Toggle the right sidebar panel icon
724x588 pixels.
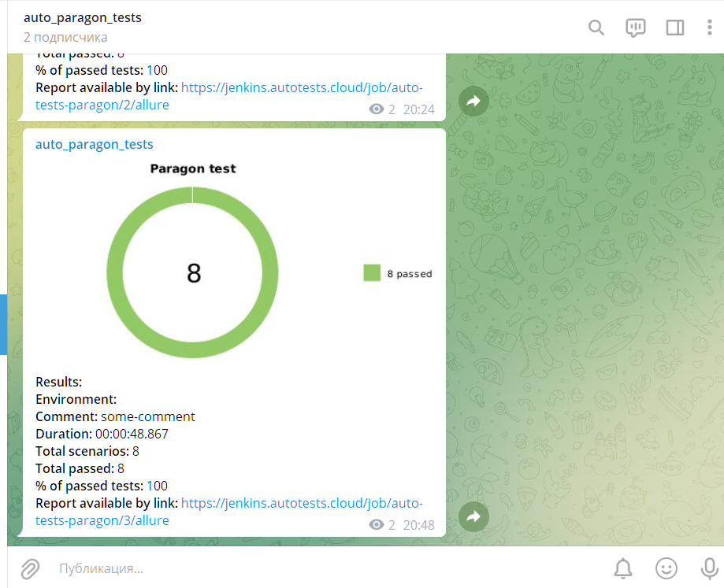pos(674,28)
